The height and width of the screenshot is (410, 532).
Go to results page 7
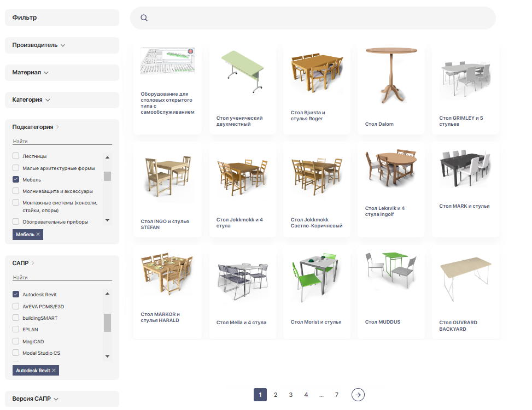pyautogui.click(x=337, y=395)
